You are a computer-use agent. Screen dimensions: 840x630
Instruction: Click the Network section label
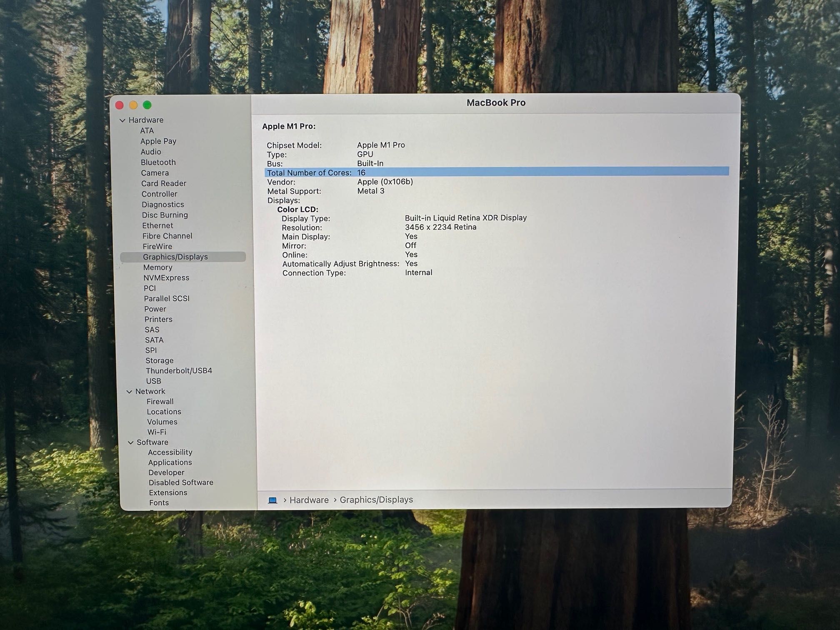[x=150, y=391]
